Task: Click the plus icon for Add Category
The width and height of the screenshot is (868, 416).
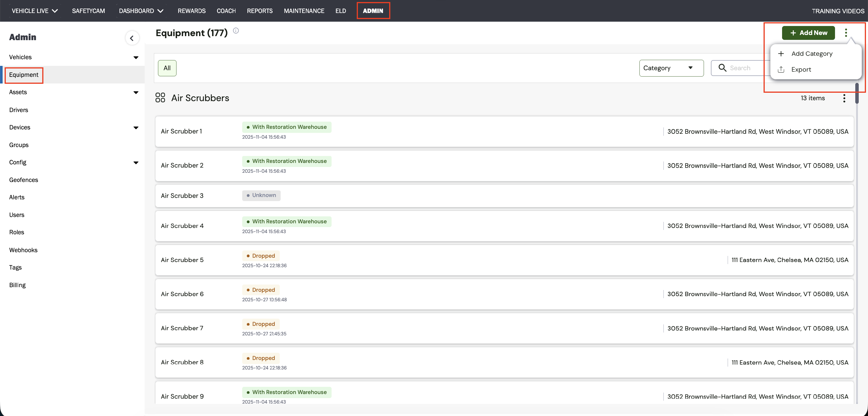Action: (x=781, y=53)
